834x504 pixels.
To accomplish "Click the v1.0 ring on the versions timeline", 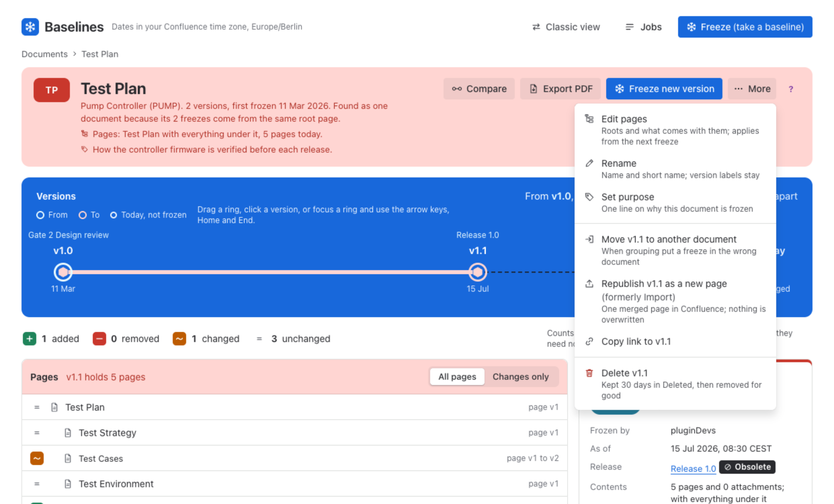I will point(63,272).
